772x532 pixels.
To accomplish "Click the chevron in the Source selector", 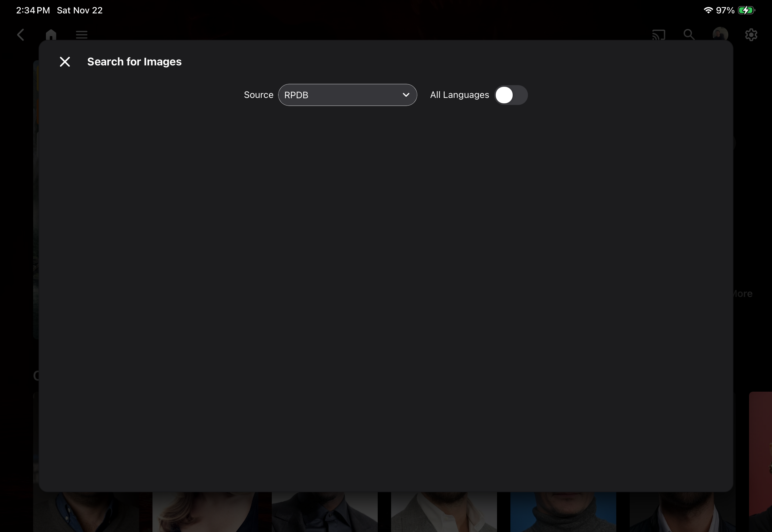I will [406, 95].
